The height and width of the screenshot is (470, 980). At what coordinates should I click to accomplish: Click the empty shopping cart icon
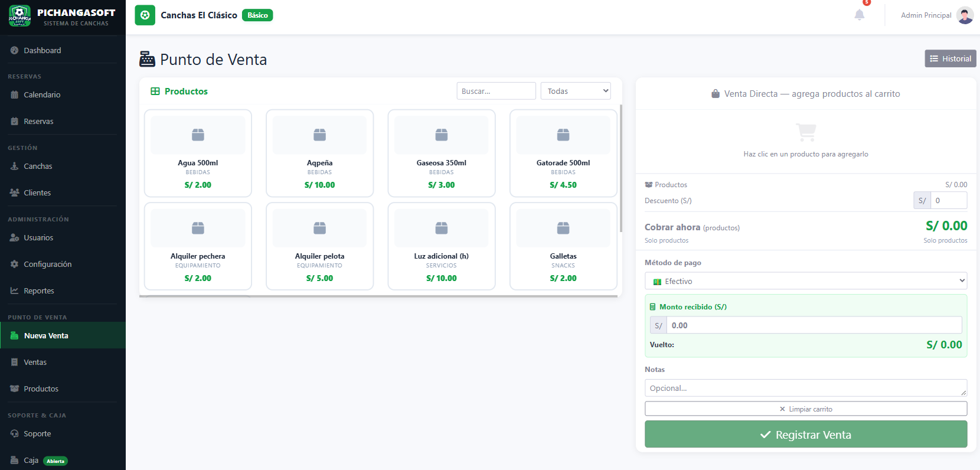[806, 132]
